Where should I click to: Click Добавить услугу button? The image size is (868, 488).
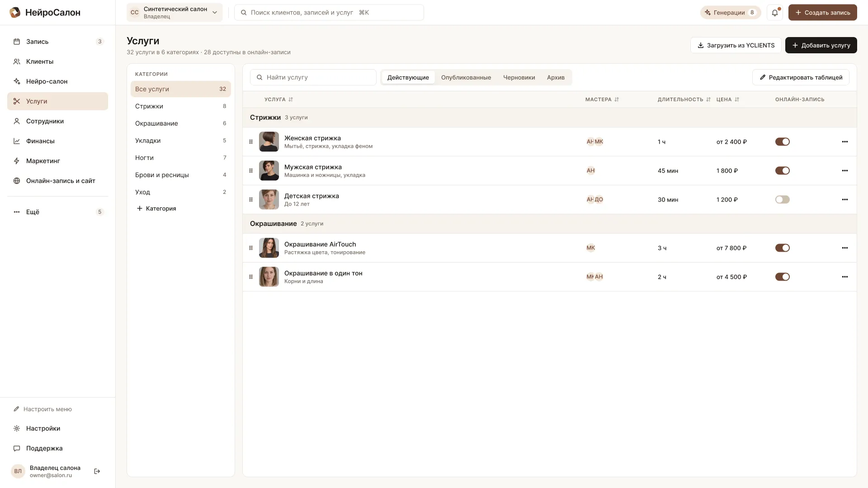[821, 45]
